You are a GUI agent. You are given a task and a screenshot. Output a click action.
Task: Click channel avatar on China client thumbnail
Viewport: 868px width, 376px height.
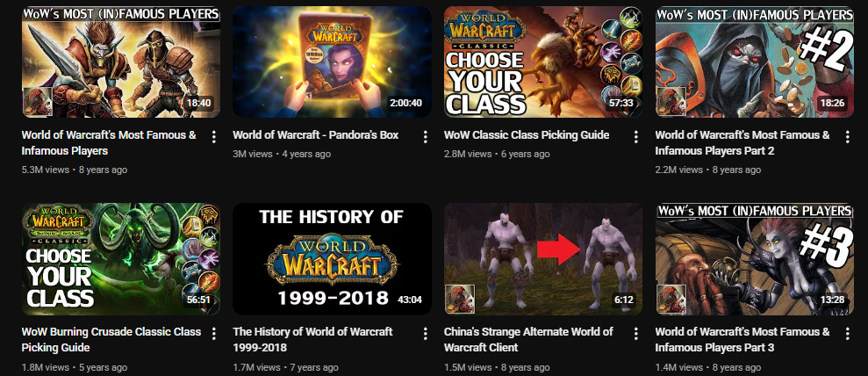tap(460, 299)
